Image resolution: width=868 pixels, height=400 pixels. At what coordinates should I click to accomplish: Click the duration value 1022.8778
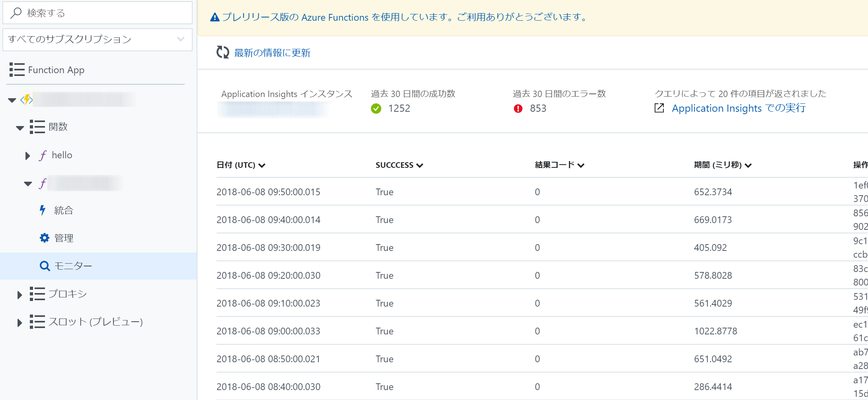[716, 331]
